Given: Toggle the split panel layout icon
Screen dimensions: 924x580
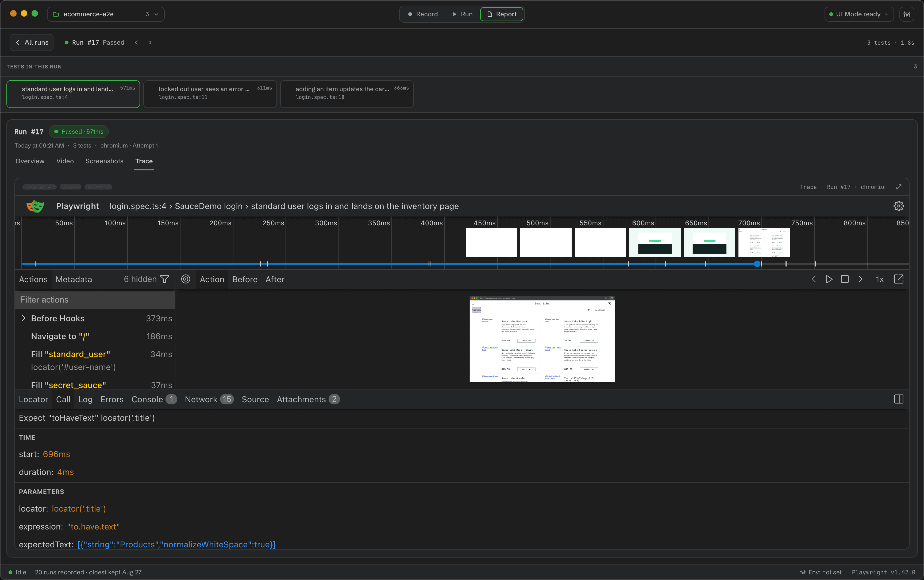Looking at the screenshot, I should point(899,399).
